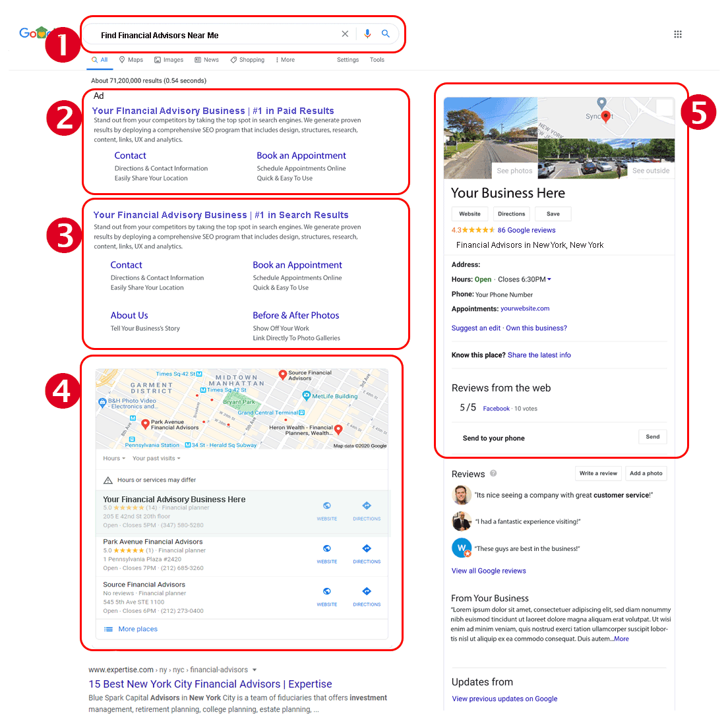
Task: Open the search Settings menu
Action: (x=348, y=60)
